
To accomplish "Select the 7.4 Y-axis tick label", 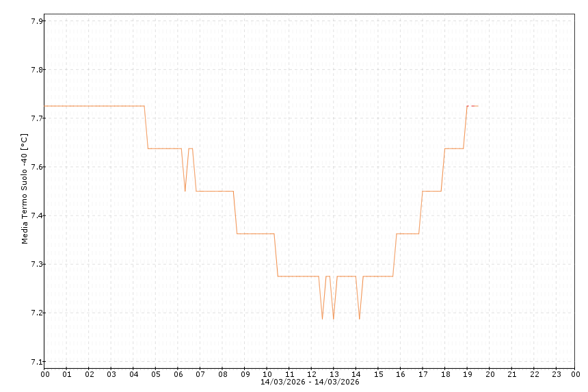I will pyautogui.click(x=34, y=216).
